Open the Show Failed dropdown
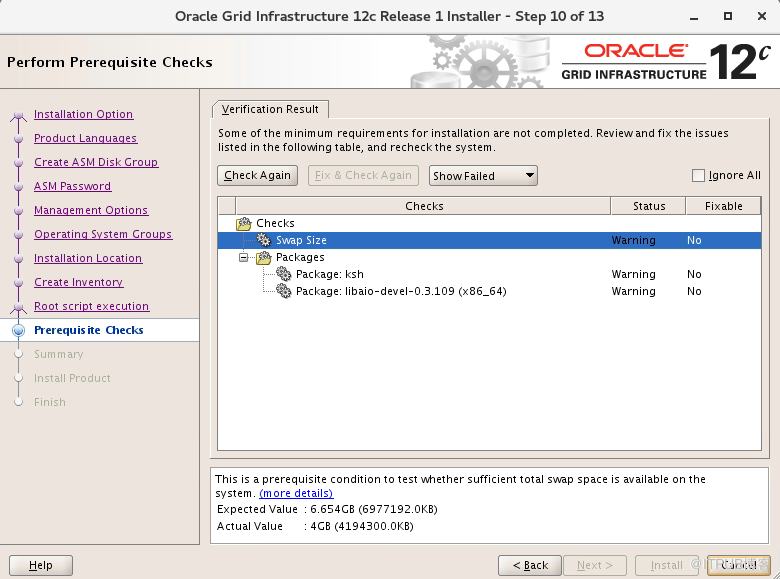Screen dimensions: 780x579 (483, 176)
